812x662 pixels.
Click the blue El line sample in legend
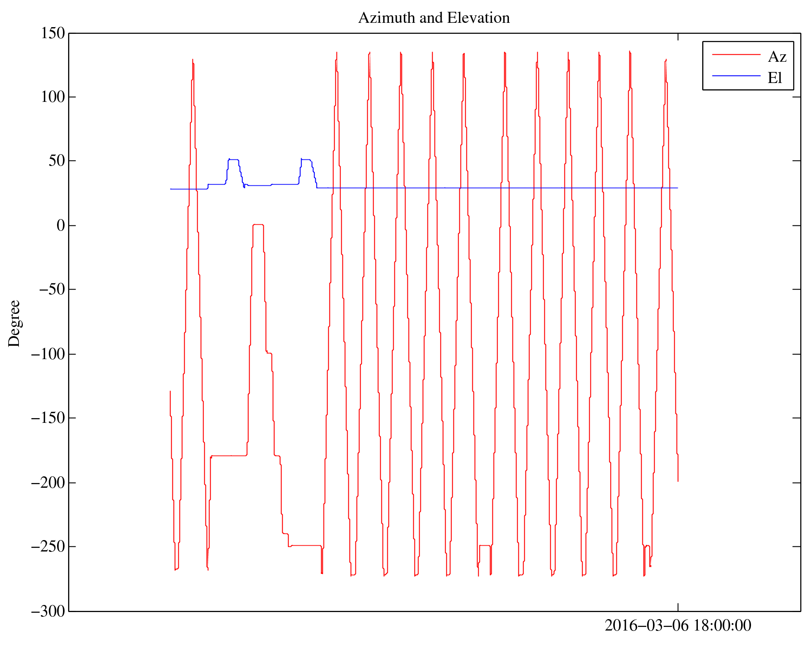(x=736, y=76)
